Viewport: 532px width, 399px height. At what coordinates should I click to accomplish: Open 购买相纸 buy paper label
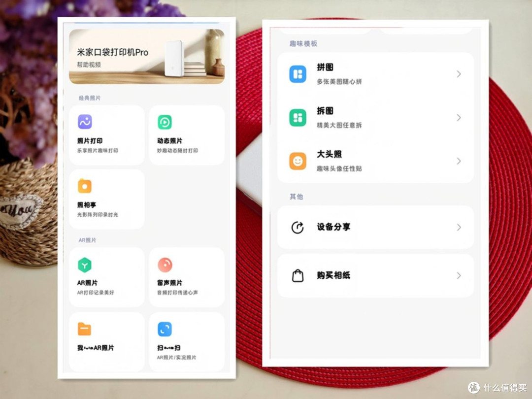(x=333, y=275)
